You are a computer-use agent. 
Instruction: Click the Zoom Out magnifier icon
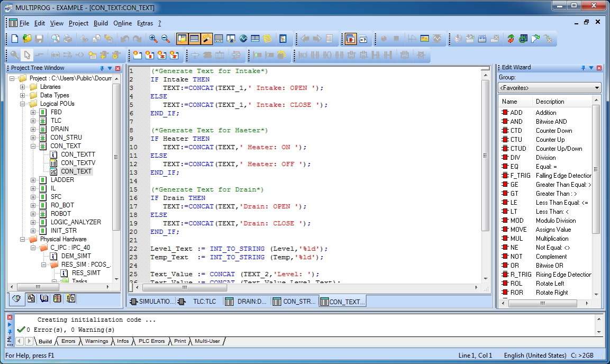(166, 39)
